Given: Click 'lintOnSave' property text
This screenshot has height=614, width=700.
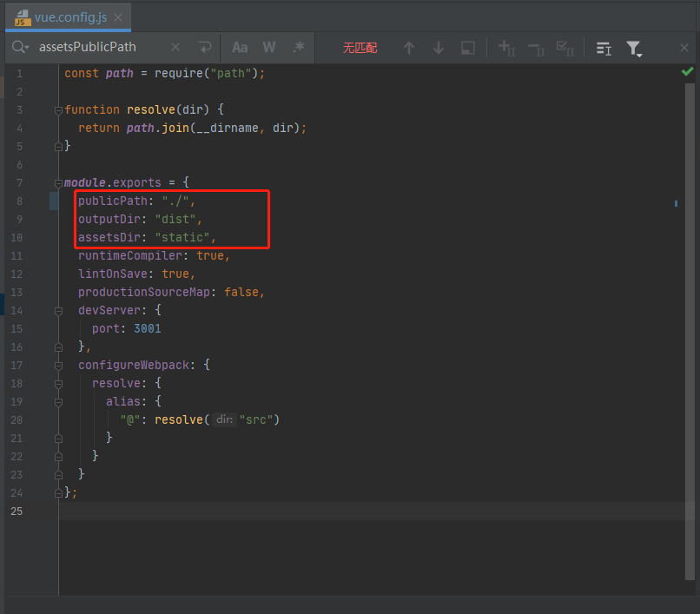Looking at the screenshot, I should (113, 274).
